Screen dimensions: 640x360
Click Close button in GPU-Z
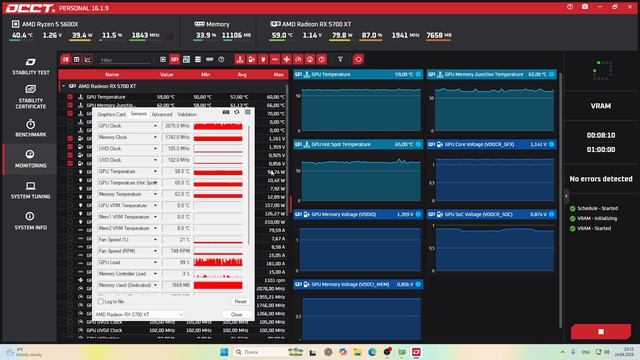pos(237,315)
